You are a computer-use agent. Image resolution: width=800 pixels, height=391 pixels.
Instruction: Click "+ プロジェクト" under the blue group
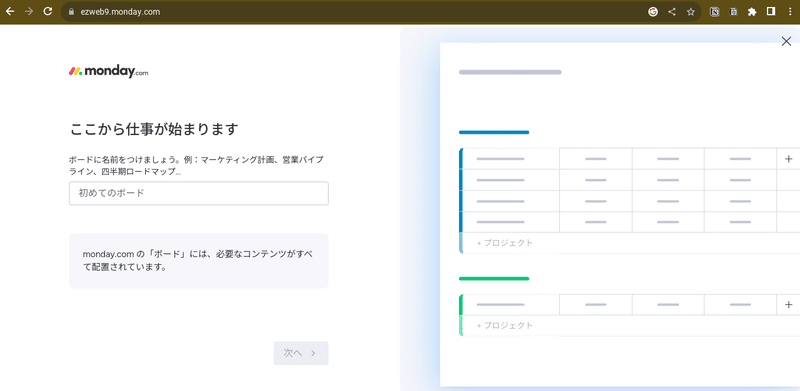click(505, 243)
